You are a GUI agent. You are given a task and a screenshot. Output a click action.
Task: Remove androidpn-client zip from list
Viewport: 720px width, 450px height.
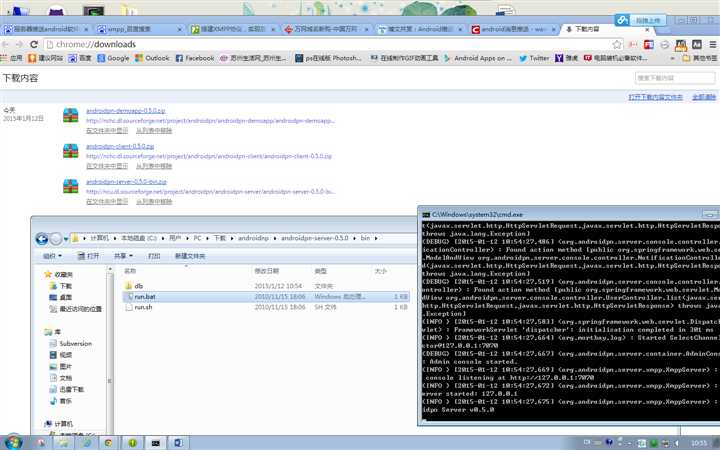tap(154, 166)
